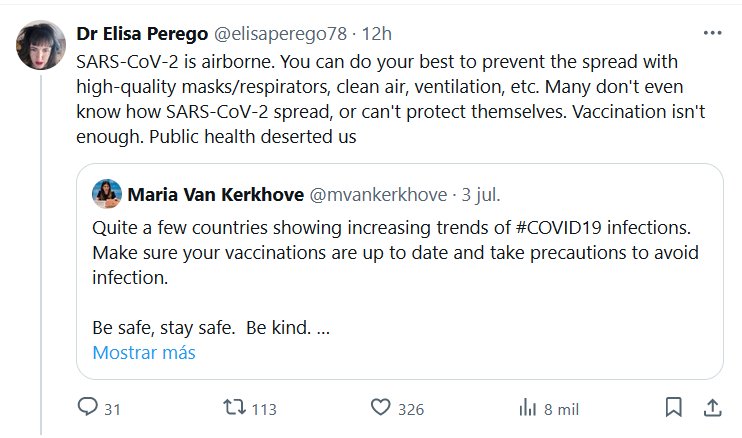The image size is (742, 438).
Task: Click Maria Van Kerkhove's small avatar
Action: [106, 192]
